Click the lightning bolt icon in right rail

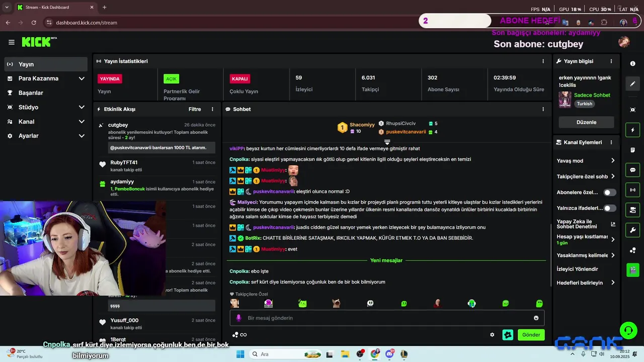[x=632, y=130]
